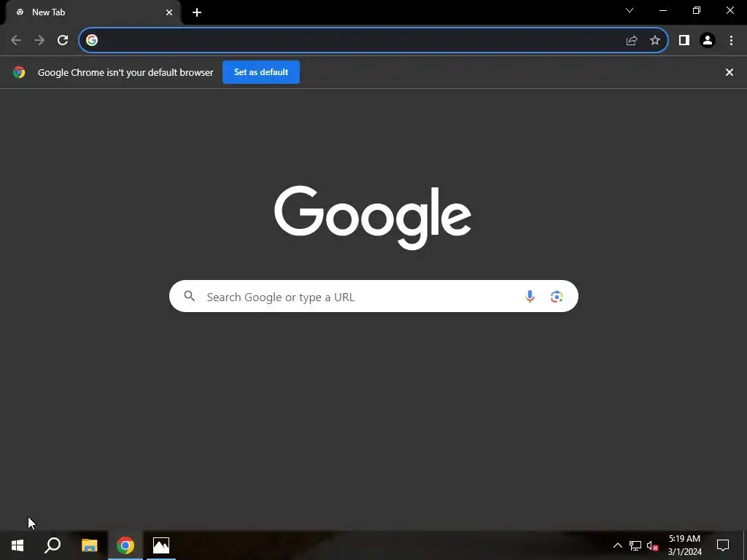Open the Chrome side panel
Viewport: 747px width, 560px height.
[684, 41]
